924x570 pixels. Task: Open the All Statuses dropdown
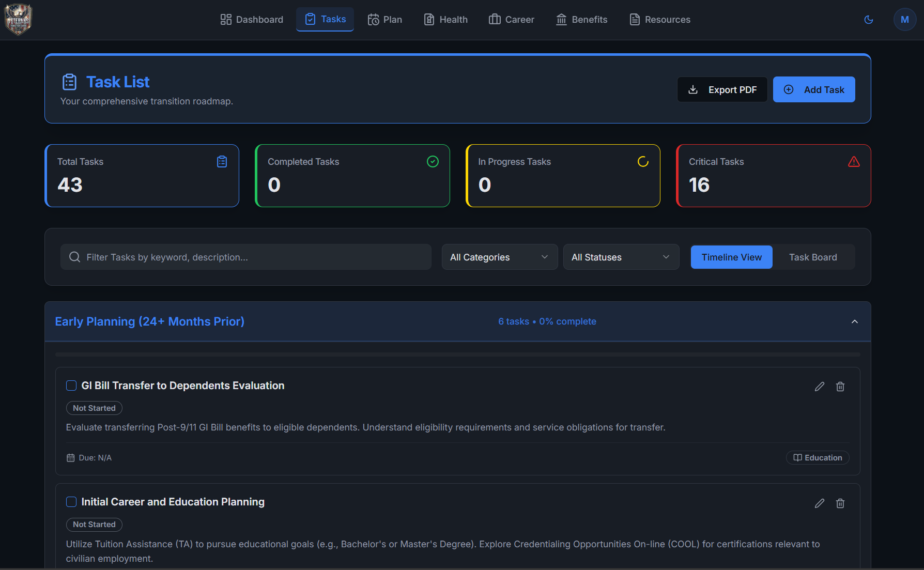click(621, 257)
